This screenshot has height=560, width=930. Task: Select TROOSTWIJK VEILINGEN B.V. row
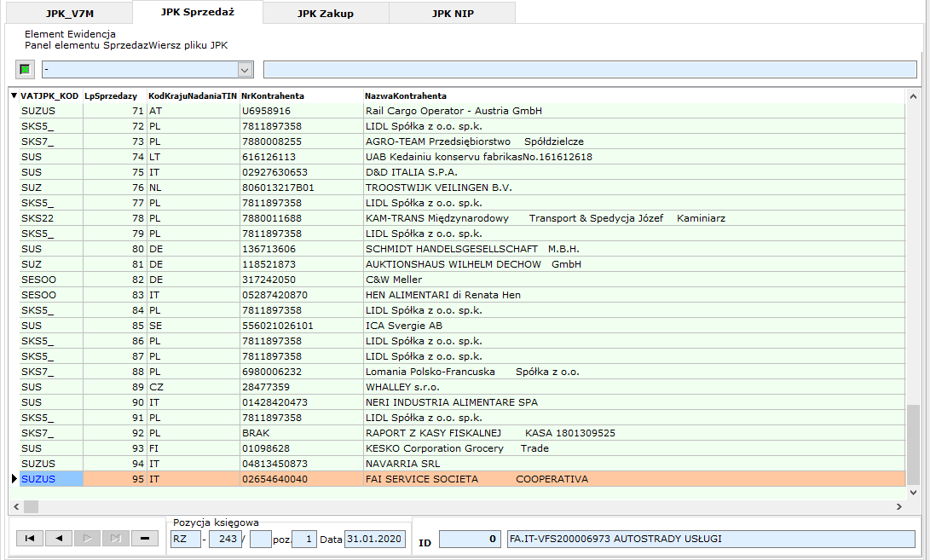[x=463, y=188]
